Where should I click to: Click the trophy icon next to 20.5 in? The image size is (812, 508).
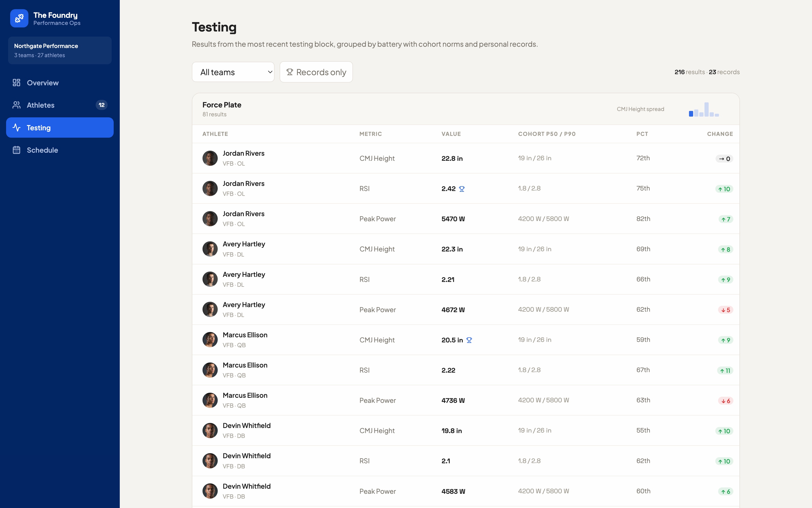(469, 340)
